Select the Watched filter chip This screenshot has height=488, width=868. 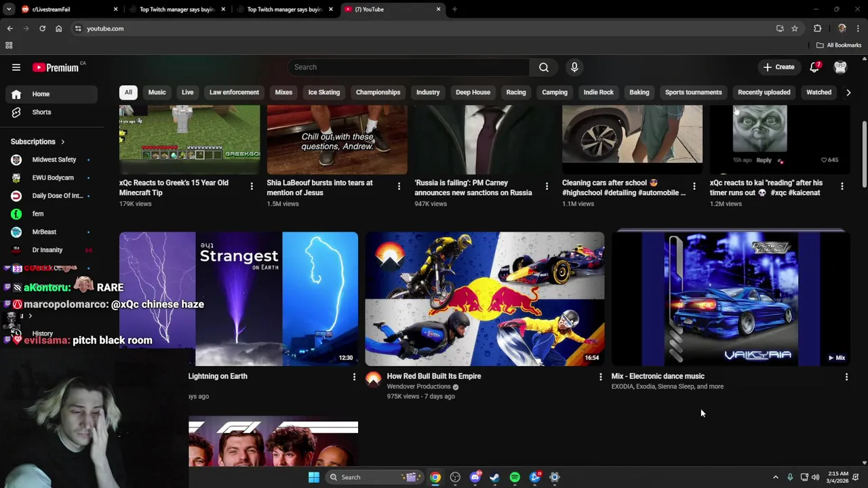818,92
